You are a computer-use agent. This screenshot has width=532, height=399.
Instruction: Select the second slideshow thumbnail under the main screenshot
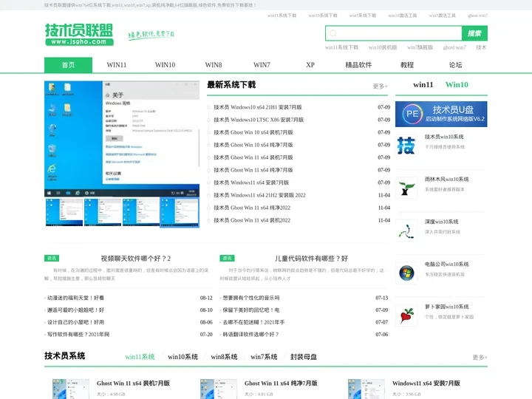[103, 212]
